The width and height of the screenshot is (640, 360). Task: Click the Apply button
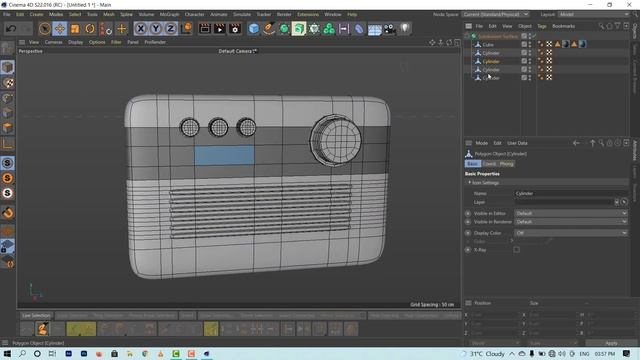pyautogui.click(x=611, y=343)
